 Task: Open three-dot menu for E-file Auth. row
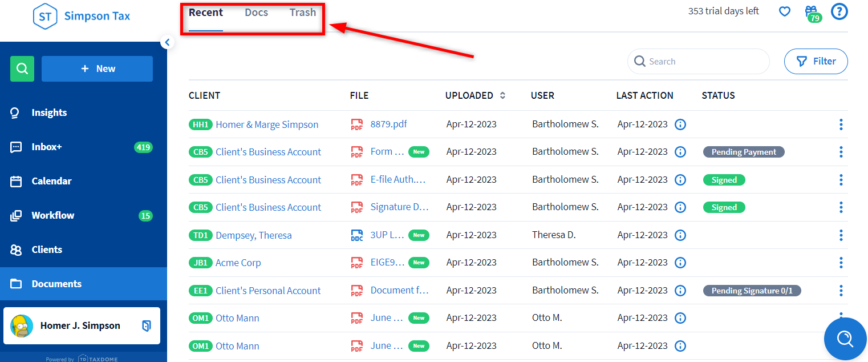point(841,180)
